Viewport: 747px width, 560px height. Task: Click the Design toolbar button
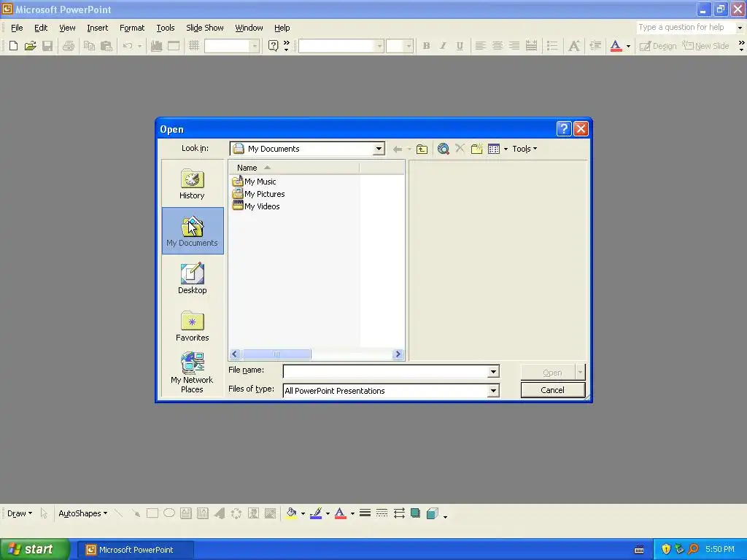point(658,46)
